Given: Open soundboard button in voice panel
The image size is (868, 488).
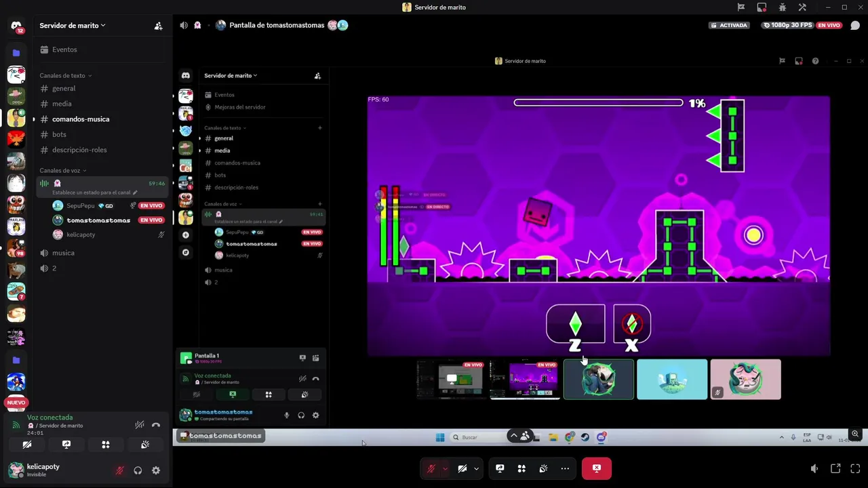Looking at the screenshot, I should 145,445.
